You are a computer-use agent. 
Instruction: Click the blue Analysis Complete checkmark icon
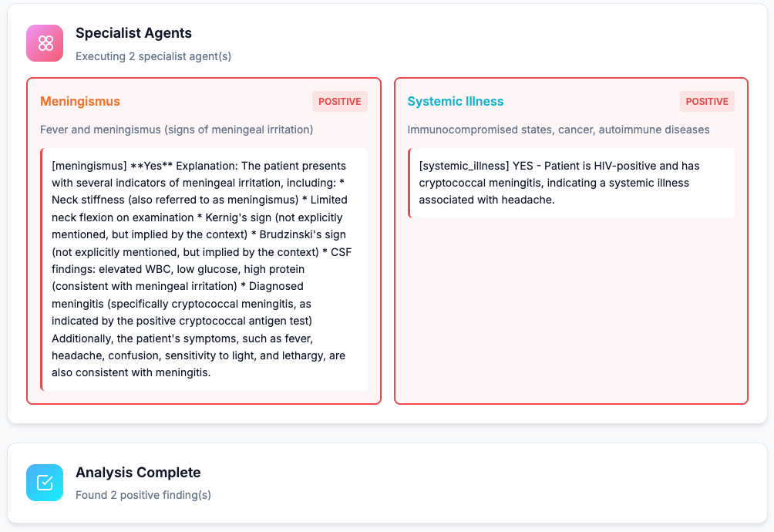pos(45,483)
